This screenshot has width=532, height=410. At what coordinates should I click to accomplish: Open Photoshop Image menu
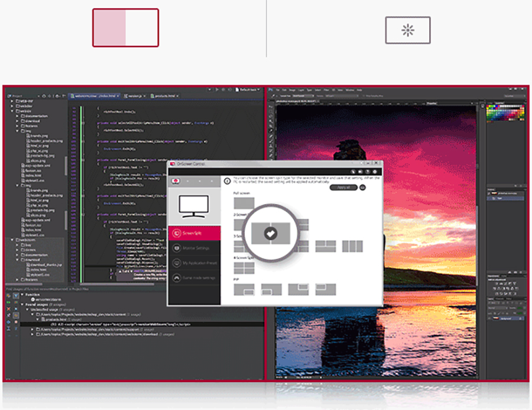[292, 90]
